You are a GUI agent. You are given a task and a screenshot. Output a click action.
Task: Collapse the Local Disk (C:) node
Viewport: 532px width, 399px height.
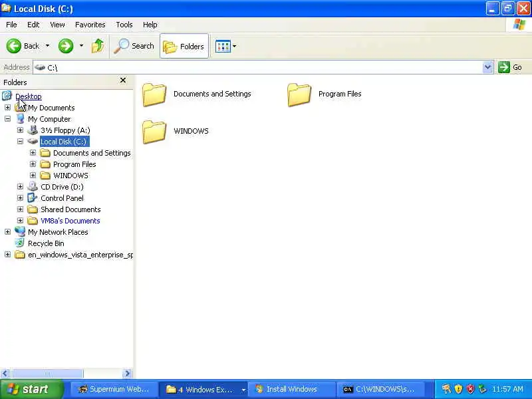[x=20, y=142]
